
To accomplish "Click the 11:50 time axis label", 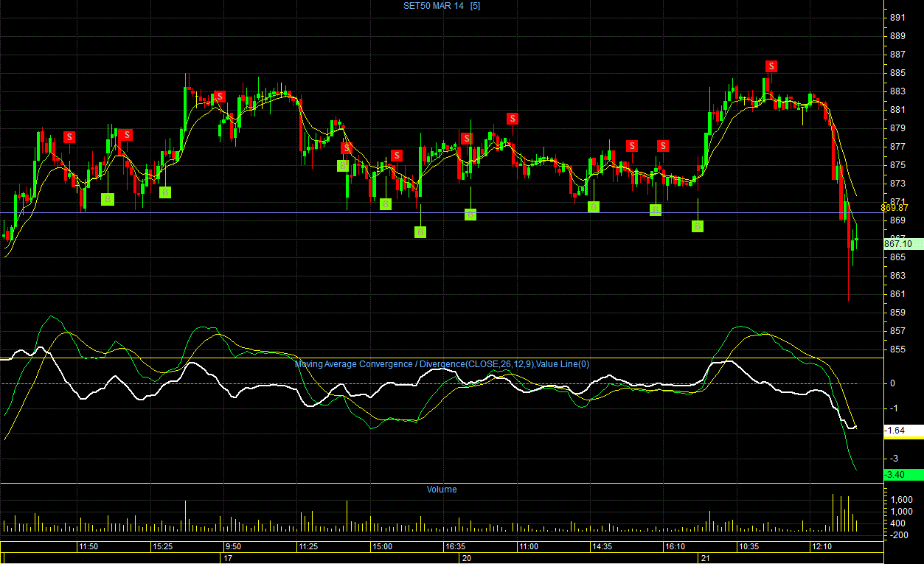I will click(88, 547).
